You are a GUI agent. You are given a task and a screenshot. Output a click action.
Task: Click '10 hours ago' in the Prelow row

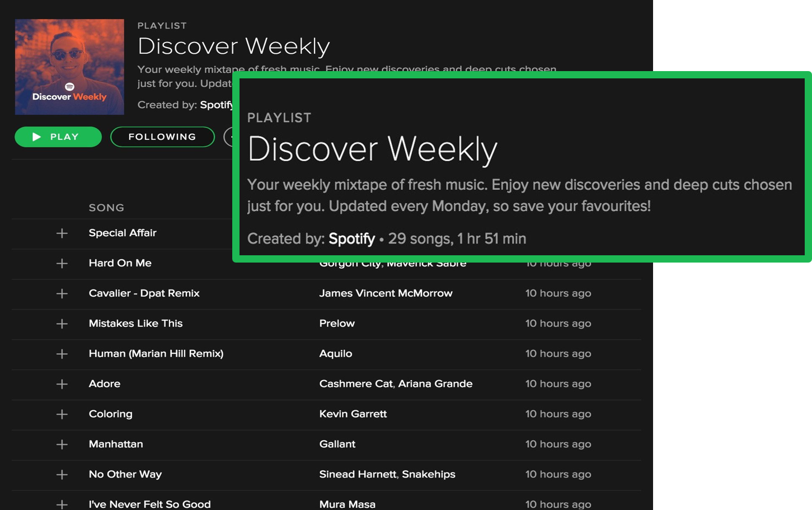tap(558, 324)
